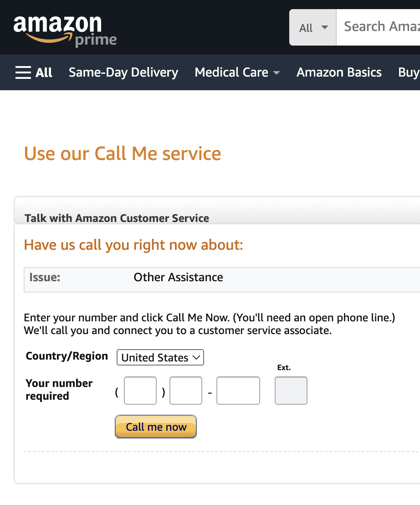Click the All navigation menu item
This screenshot has height=505, width=420.
pos(43,72)
